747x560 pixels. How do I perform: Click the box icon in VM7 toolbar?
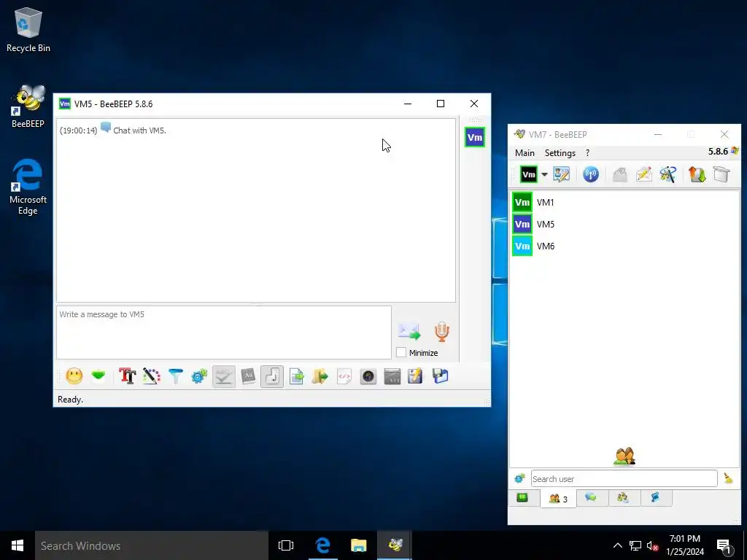tap(721, 174)
